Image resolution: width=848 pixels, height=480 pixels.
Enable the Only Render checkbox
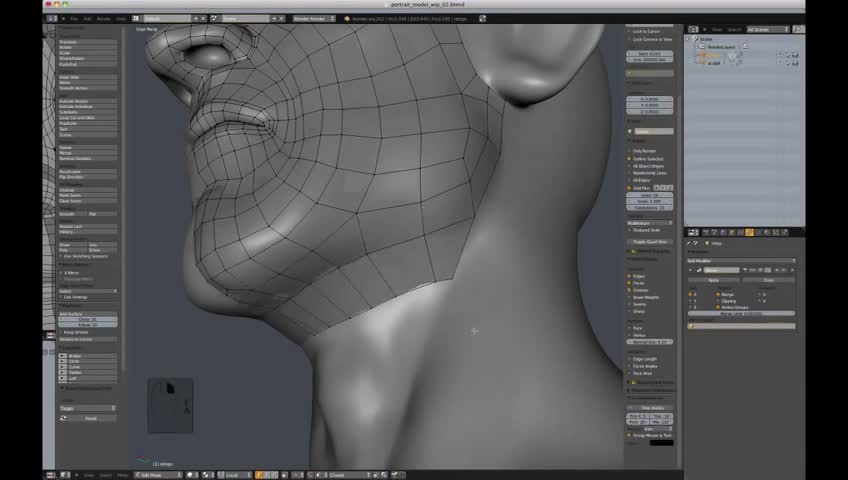[x=630, y=151]
